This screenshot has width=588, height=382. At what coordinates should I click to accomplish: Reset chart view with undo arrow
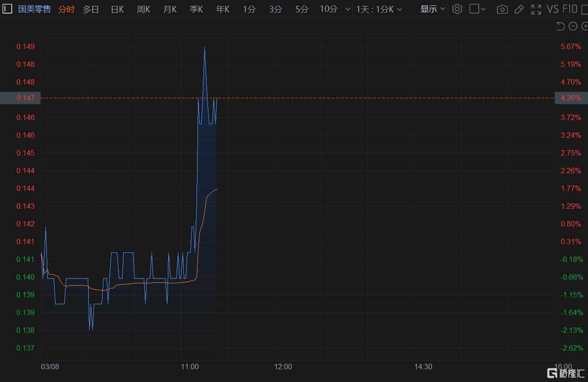tap(561, 26)
